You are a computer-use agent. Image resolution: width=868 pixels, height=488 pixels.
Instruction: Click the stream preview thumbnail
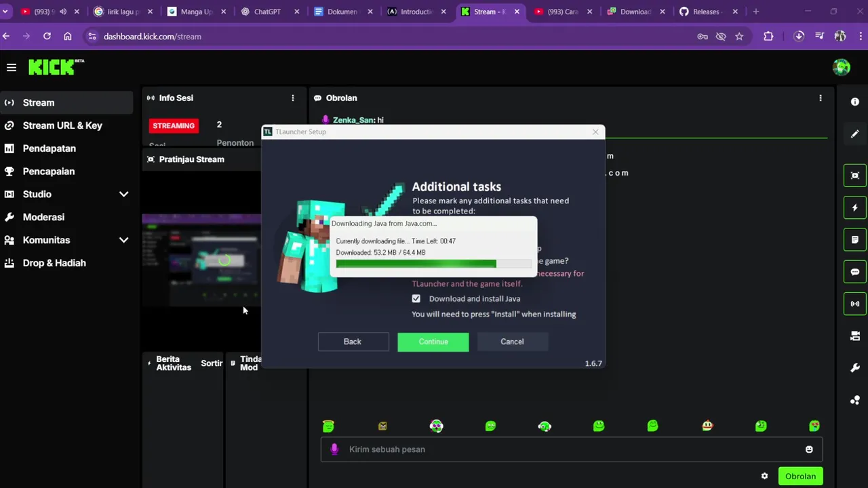coord(201,260)
